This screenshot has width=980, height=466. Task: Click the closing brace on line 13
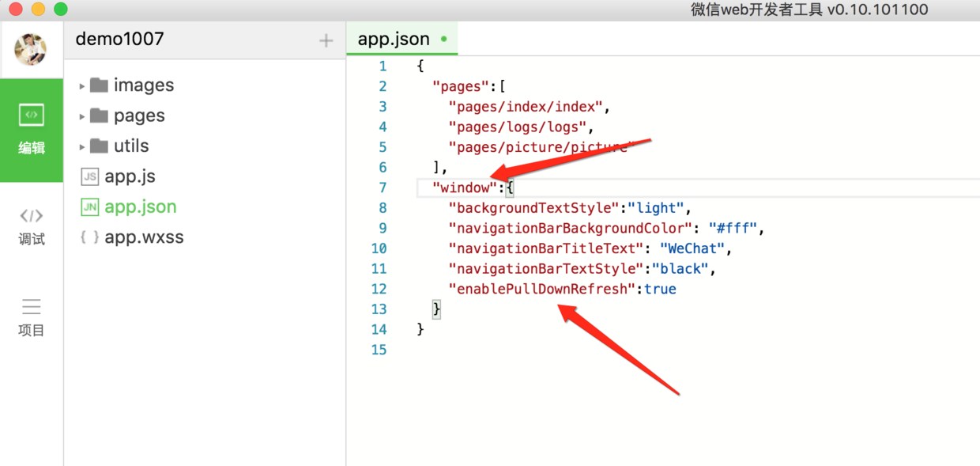pos(436,309)
